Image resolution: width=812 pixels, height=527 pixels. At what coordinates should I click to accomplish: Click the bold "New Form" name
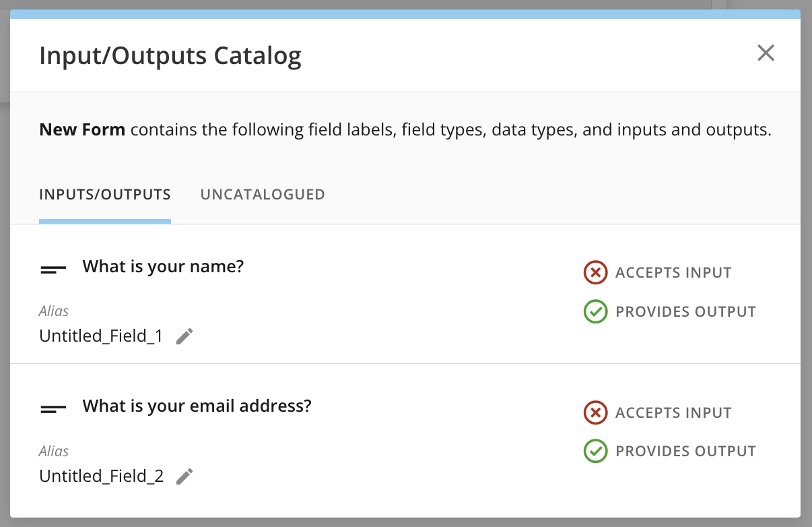point(82,129)
